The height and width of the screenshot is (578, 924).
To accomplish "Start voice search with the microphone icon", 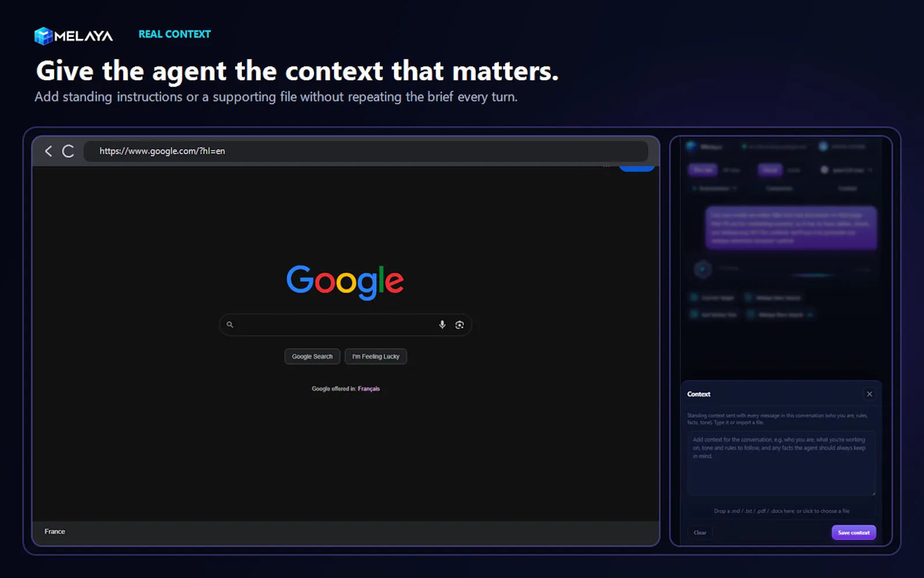I will pyautogui.click(x=442, y=325).
